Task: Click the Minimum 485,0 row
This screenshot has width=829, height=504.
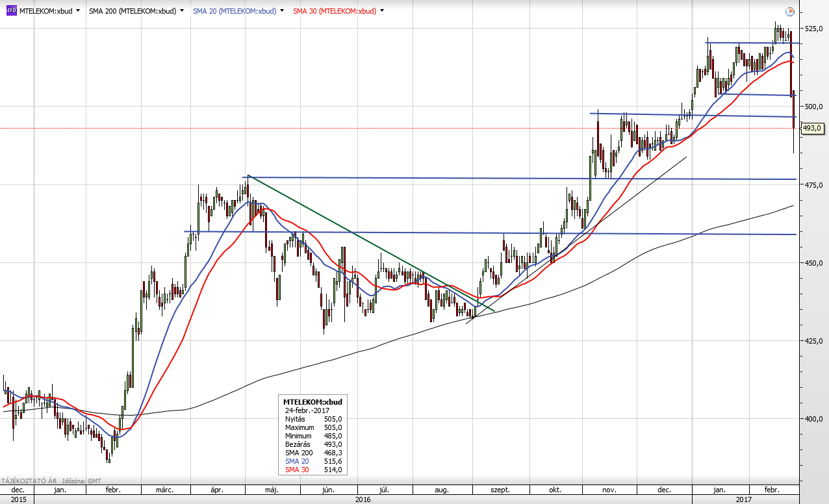Action: (313, 436)
